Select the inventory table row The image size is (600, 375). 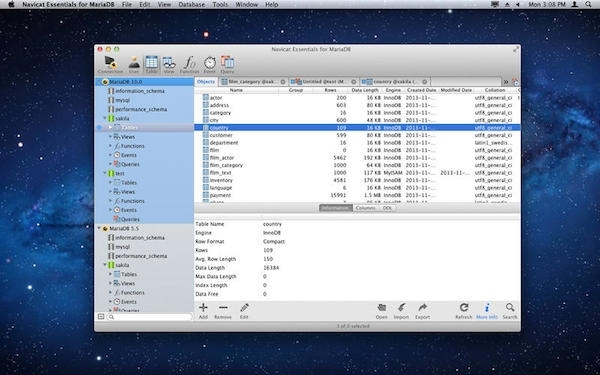point(357,180)
